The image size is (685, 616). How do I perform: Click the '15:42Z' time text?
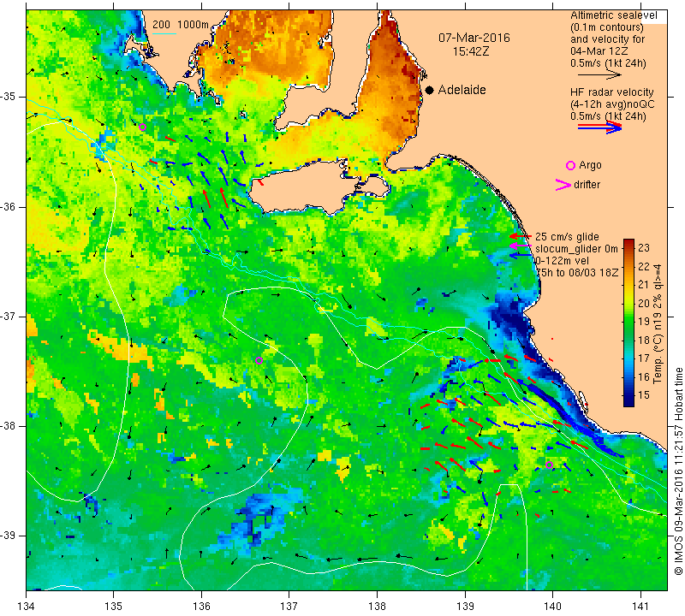point(471,51)
